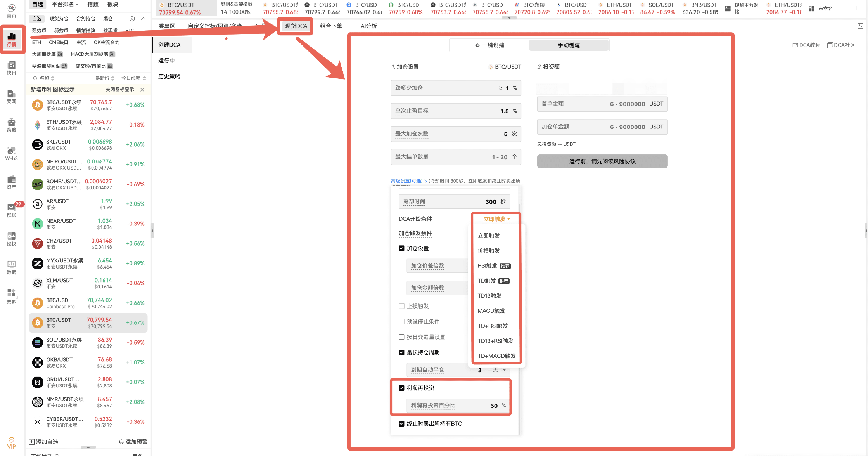Disable the 利润再投资 checkbox
868x456 pixels.
(402, 388)
